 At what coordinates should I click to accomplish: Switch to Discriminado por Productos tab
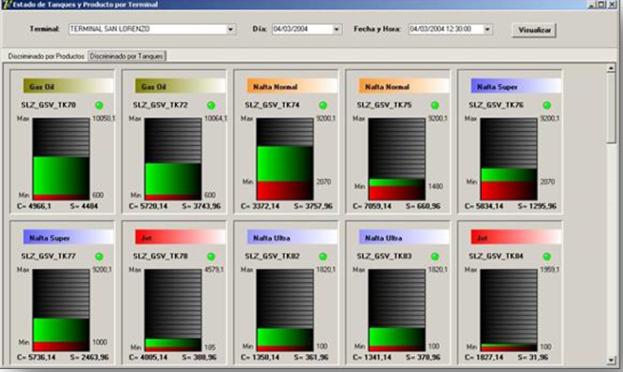tap(46, 56)
